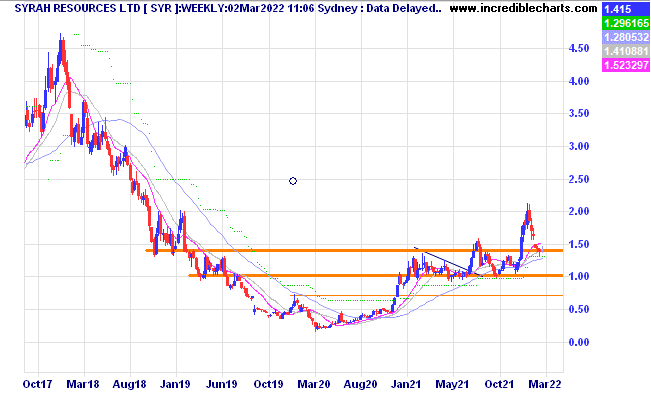Click the 3.50 price axis label
This screenshot has height=395, width=651.
coord(579,114)
